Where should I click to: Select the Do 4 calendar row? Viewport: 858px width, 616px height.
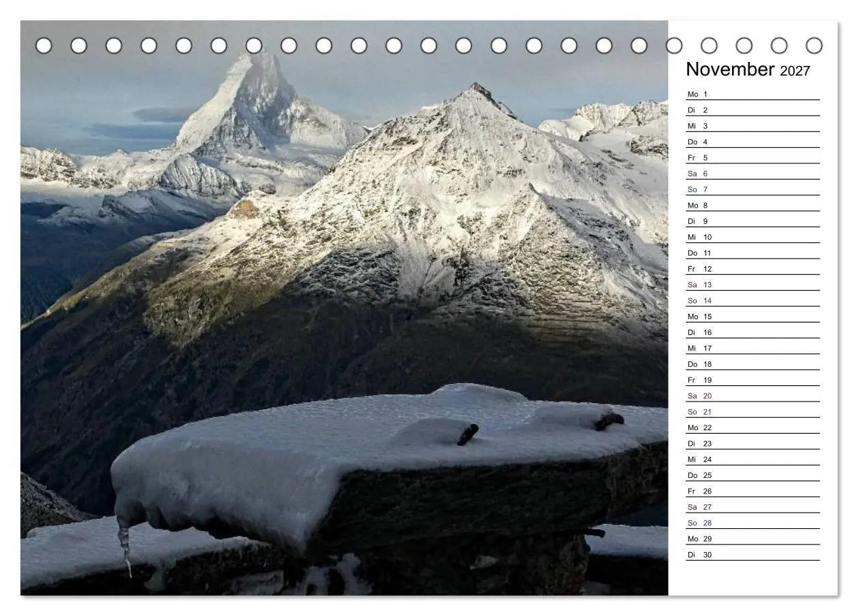752,142
